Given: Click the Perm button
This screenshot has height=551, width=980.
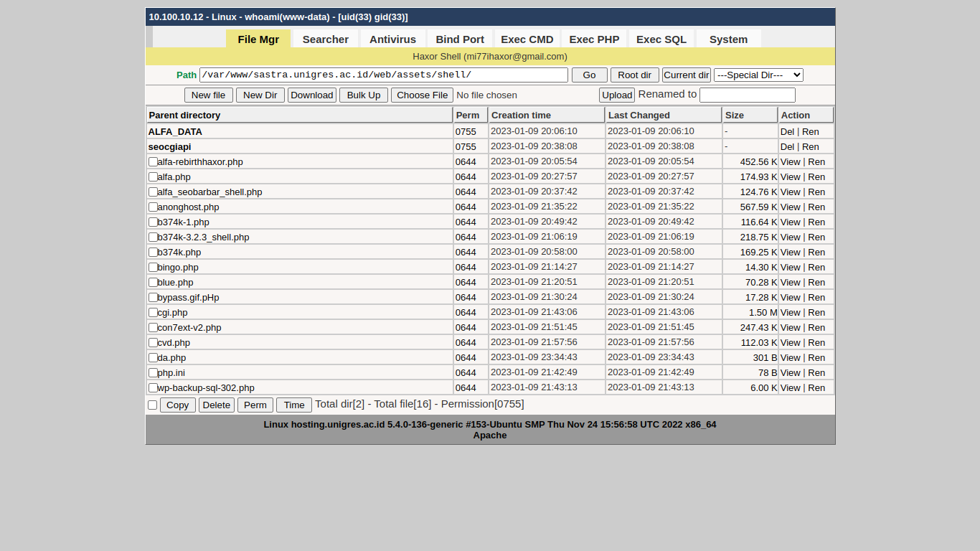Looking at the screenshot, I should click(x=255, y=405).
